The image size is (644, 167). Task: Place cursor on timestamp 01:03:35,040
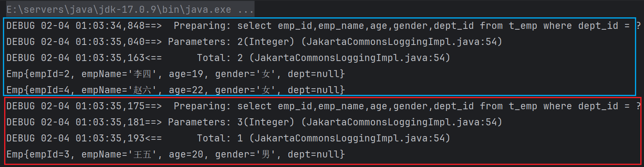click(110, 42)
